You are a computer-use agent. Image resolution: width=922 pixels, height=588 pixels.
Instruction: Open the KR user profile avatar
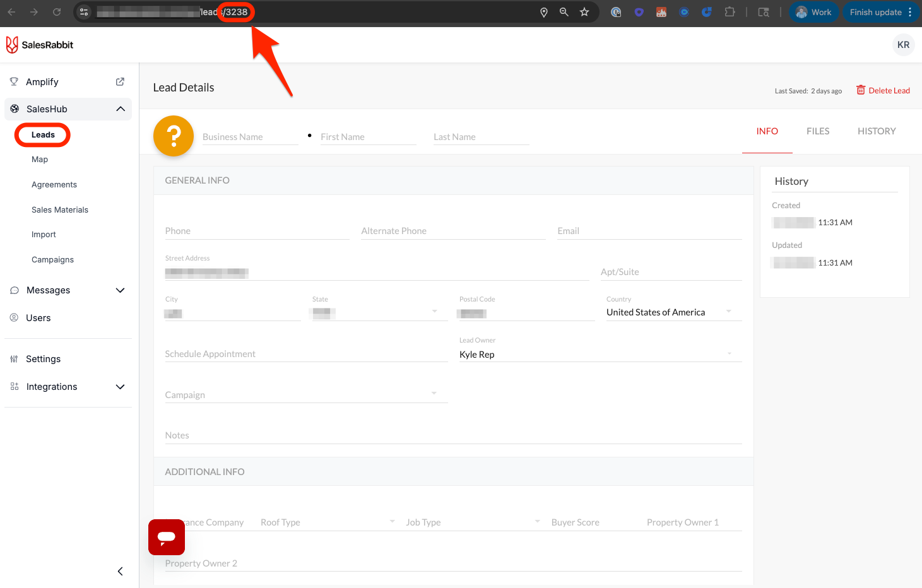pos(903,45)
